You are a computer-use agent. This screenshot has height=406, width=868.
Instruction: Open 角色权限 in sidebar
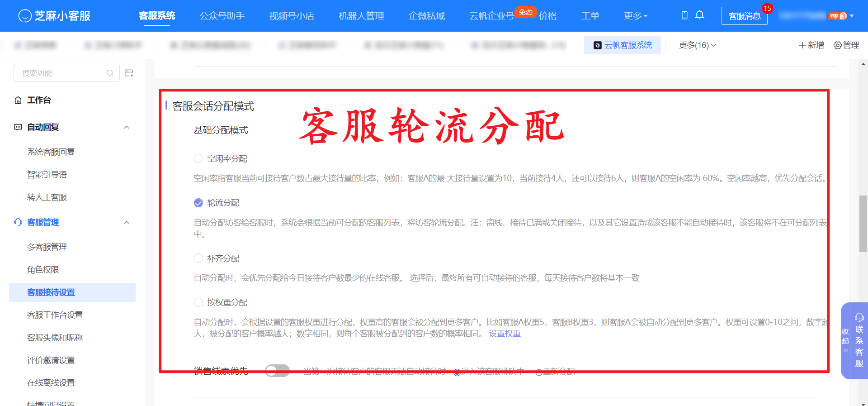(43, 269)
